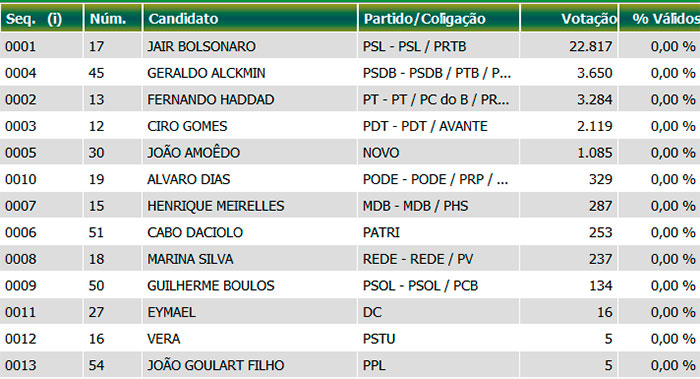Click the JOÃO GOULART FILHO row
The height and width of the screenshot is (379, 700).
click(350, 365)
